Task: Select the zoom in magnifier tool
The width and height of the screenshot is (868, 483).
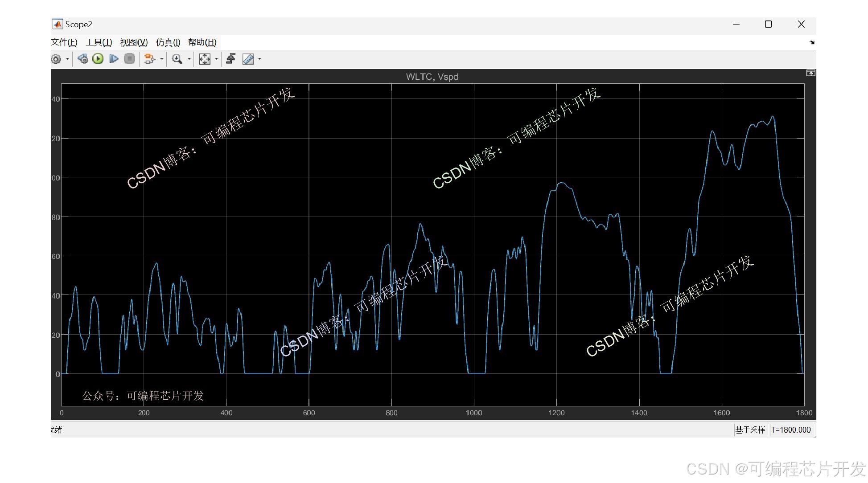Action: tap(177, 59)
